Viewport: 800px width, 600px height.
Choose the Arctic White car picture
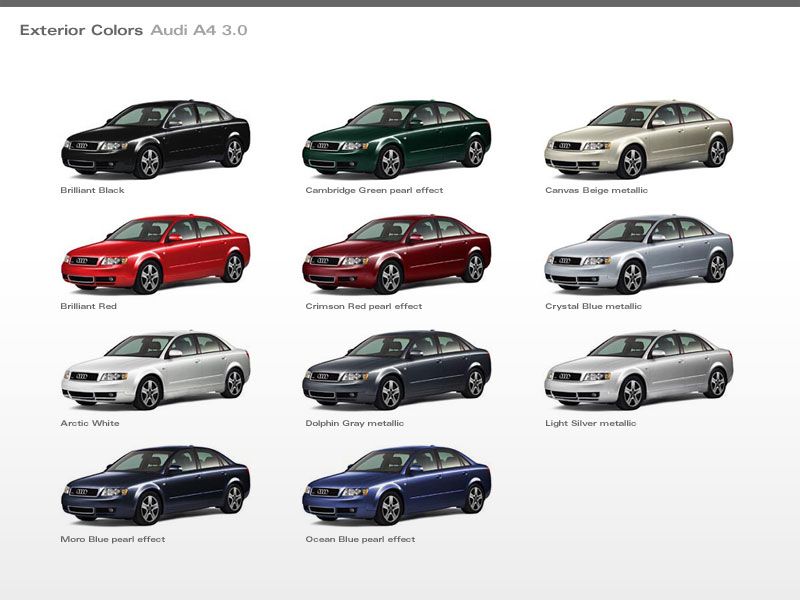155,371
